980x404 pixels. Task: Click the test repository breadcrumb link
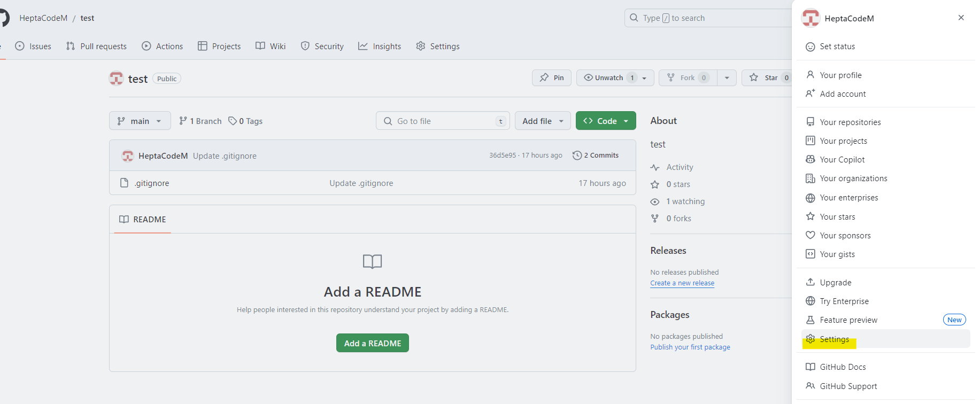[x=87, y=18]
